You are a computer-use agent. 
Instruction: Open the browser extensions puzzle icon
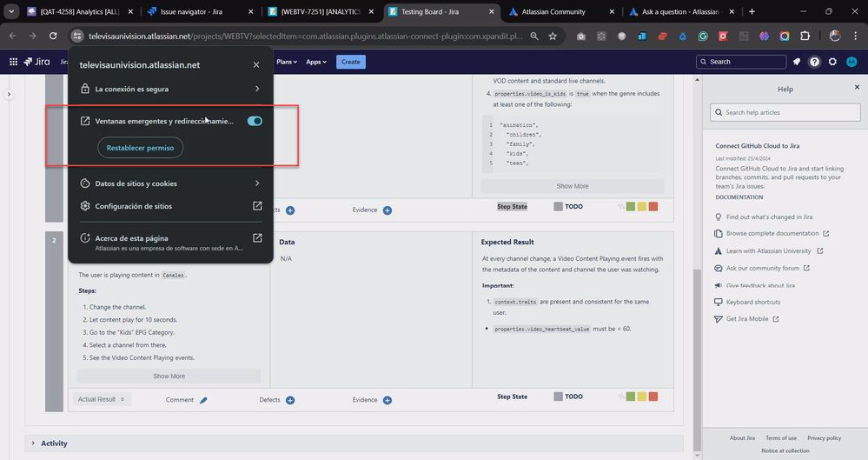[x=805, y=36]
